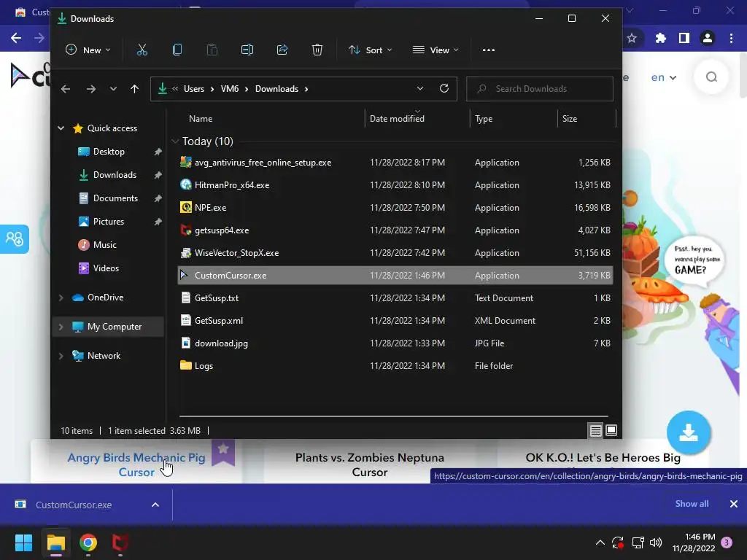Open Angry Birds Mechanic Pig Cursor link
Viewport: 747px width, 560px height.
coord(136,464)
